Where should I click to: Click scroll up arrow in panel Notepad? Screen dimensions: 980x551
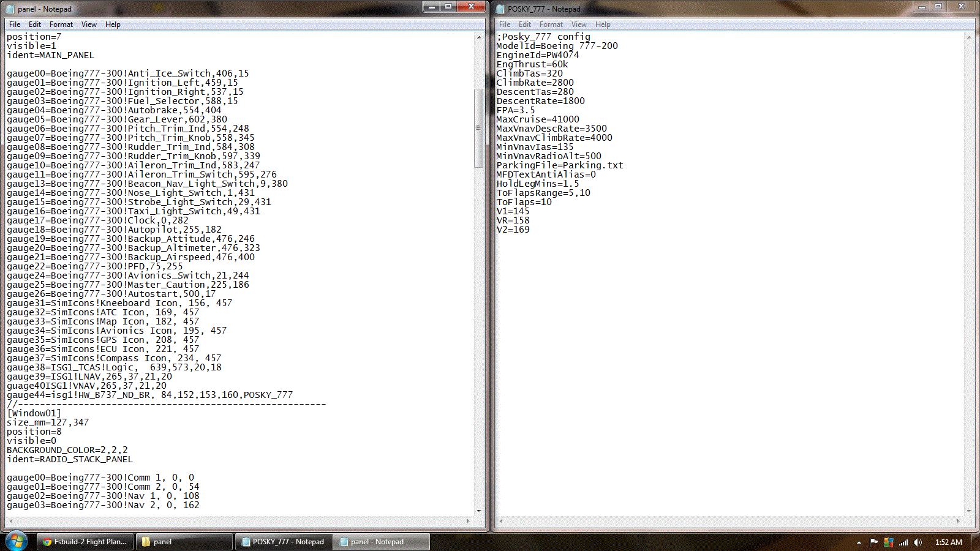[479, 37]
